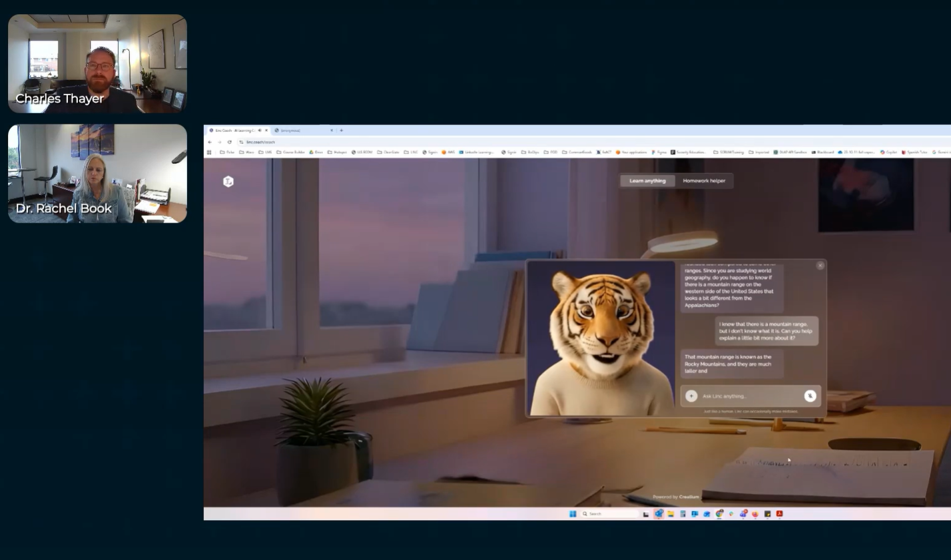The height and width of the screenshot is (560, 951).
Task: Open the Blackboard bookmark
Action: [822, 152]
